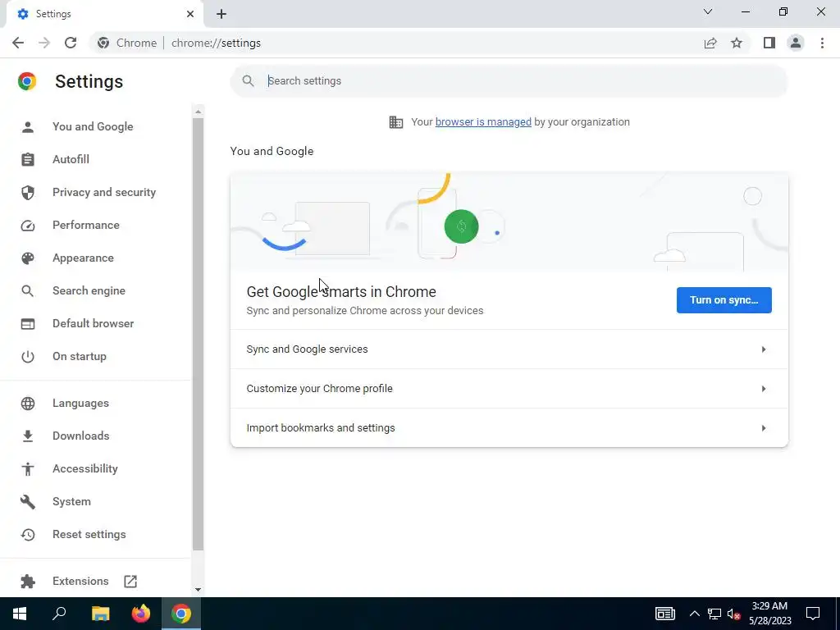840x630 pixels.
Task: Open the notification center icon
Action: tap(813, 614)
